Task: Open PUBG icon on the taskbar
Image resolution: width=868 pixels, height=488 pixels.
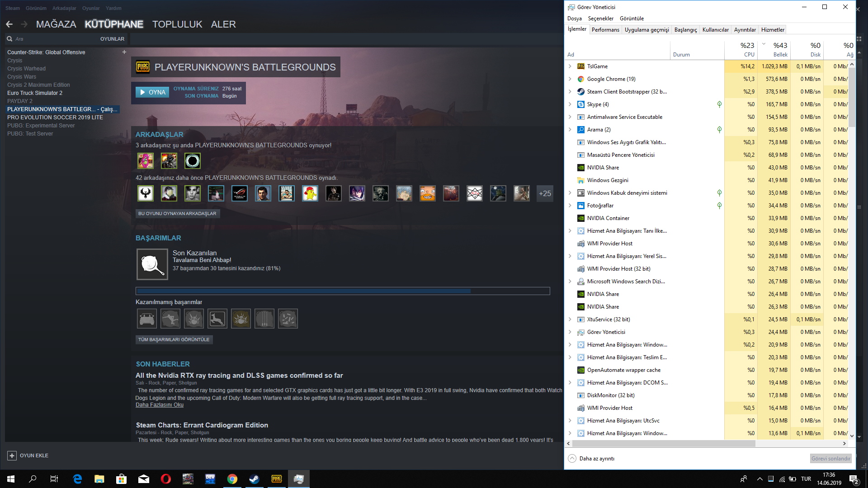Action: tap(277, 479)
